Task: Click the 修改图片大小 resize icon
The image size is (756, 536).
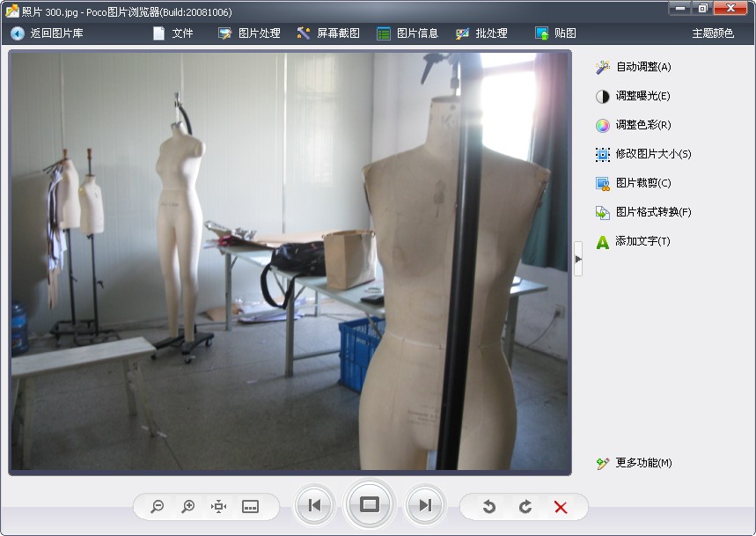Action: [x=603, y=154]
